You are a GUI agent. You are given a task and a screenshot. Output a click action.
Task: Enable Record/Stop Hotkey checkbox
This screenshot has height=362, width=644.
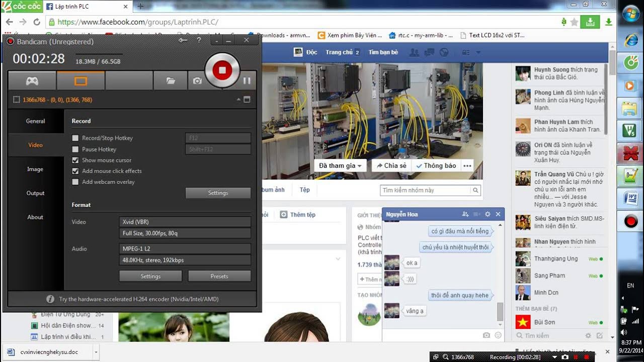[x=75, y=138]
